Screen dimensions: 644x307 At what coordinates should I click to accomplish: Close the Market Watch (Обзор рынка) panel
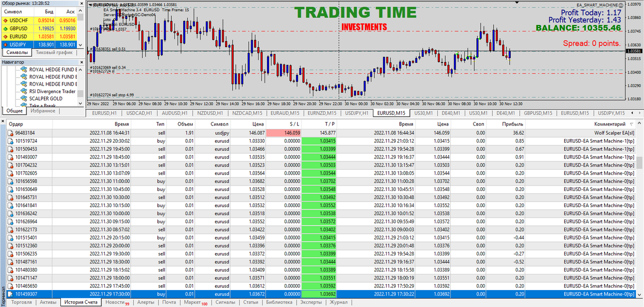(81, 3)
